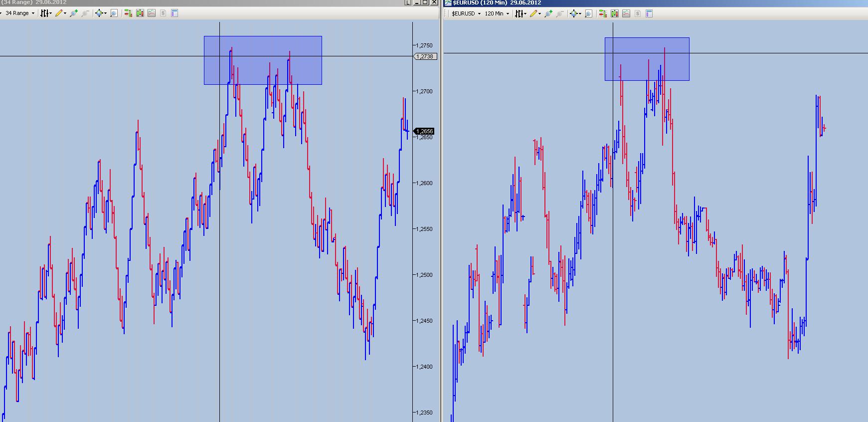Click red-green horizontal bars icon in 120 Min toolbar
This screenshot has width=868, height=422.
point(603,13)
